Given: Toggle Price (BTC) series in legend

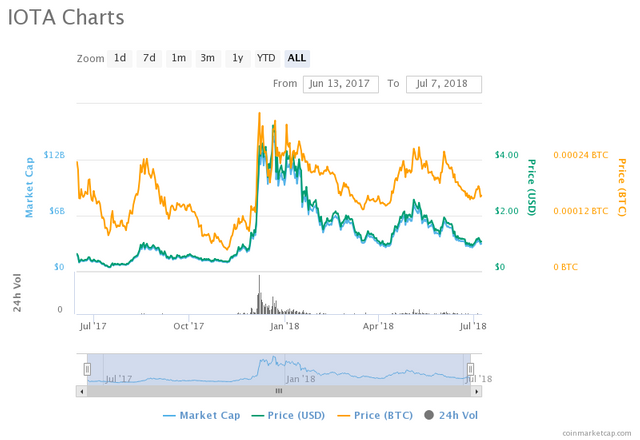Looking at the screenshot, I should [x=375, y=416].
